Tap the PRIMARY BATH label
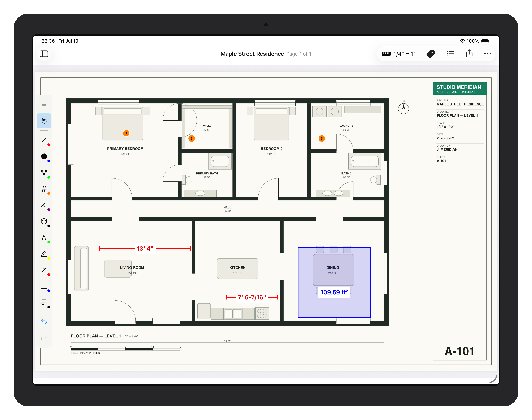The image size is (532, 420). 207,173
